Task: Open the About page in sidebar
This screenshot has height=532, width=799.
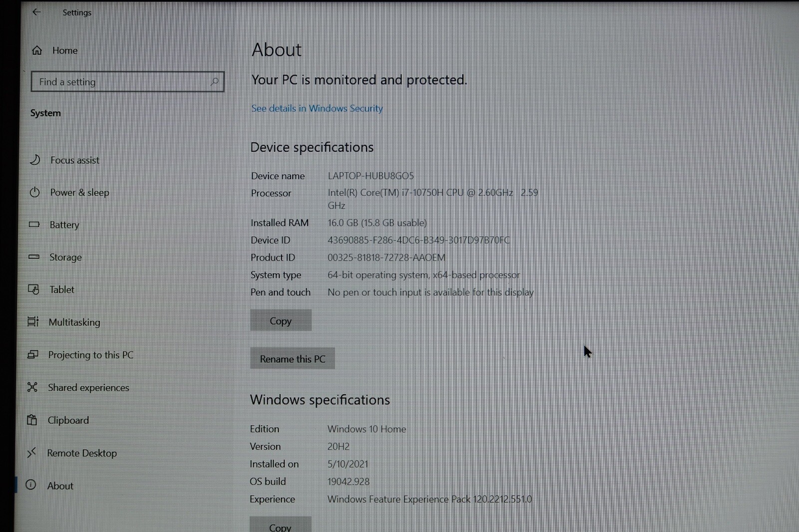Action: (60, 486)
